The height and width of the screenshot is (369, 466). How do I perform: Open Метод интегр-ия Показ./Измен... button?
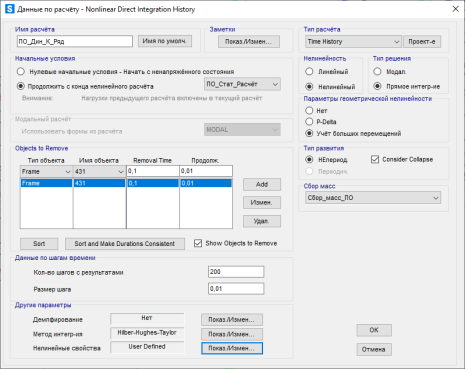click(232, 334)
